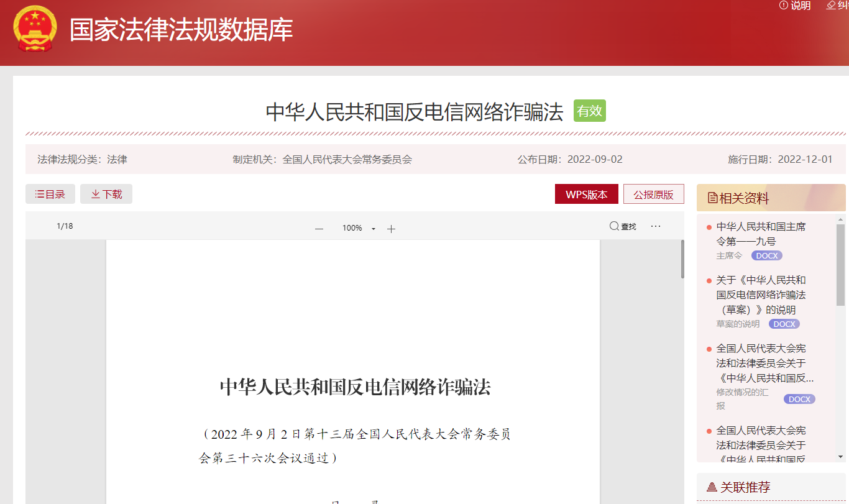Open the 草案说明 related document link

point(760,295)
